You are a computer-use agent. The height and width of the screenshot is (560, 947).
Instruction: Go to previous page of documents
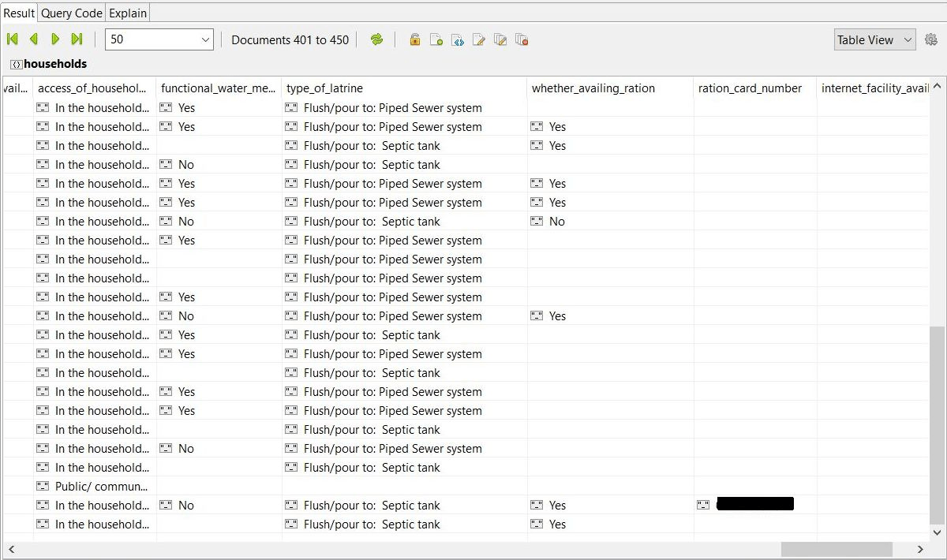(x=34, y=39)
